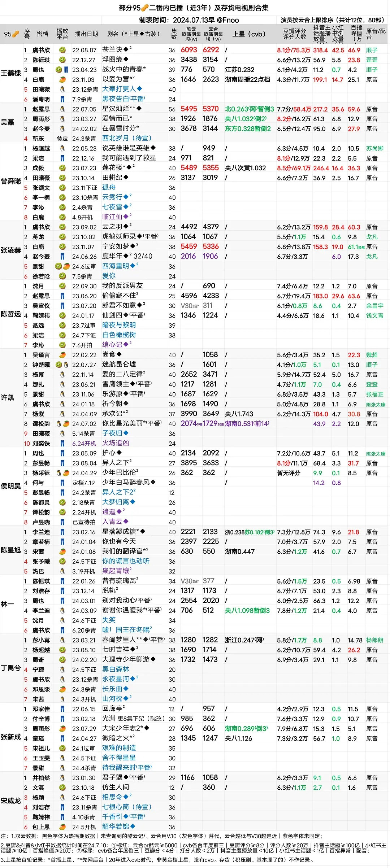The image size is (390, 868).
Task: Click the Mango TV icon in the 韶华若锦 row
Action: pos(62,827)
